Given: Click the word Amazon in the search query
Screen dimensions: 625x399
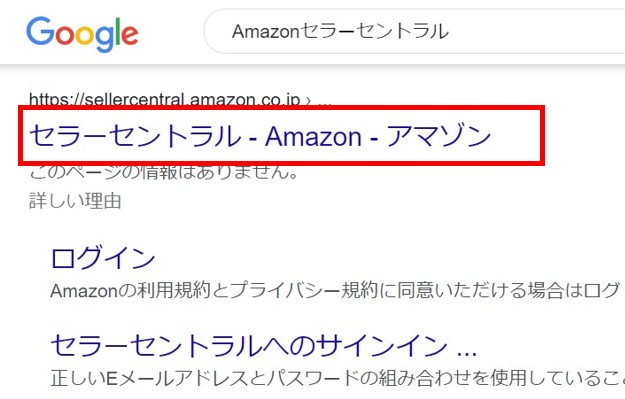Looking at the screenshot, I should click(265, 31).
